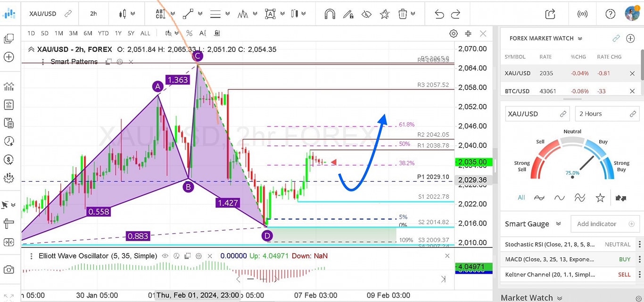Select the horizontal lines drawing tool
The height and width of the screenshot is (302, 644).
tap(215, 14)
